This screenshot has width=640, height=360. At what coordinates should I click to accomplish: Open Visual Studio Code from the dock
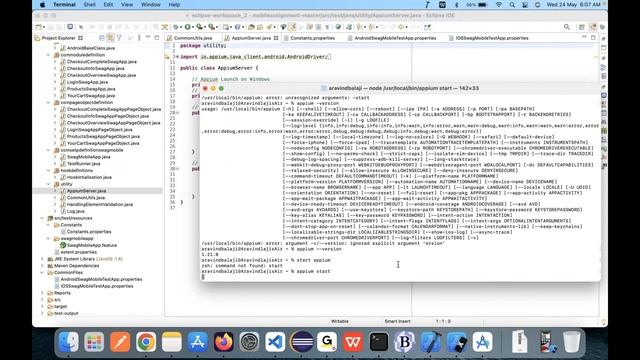point(275,342)
